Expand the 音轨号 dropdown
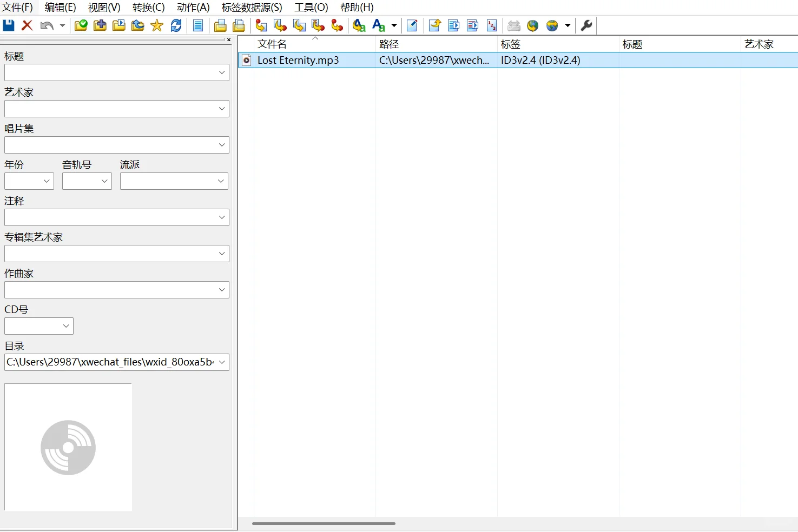The height and width of the screenshot is (532, 798). click(x=104, y=181)
